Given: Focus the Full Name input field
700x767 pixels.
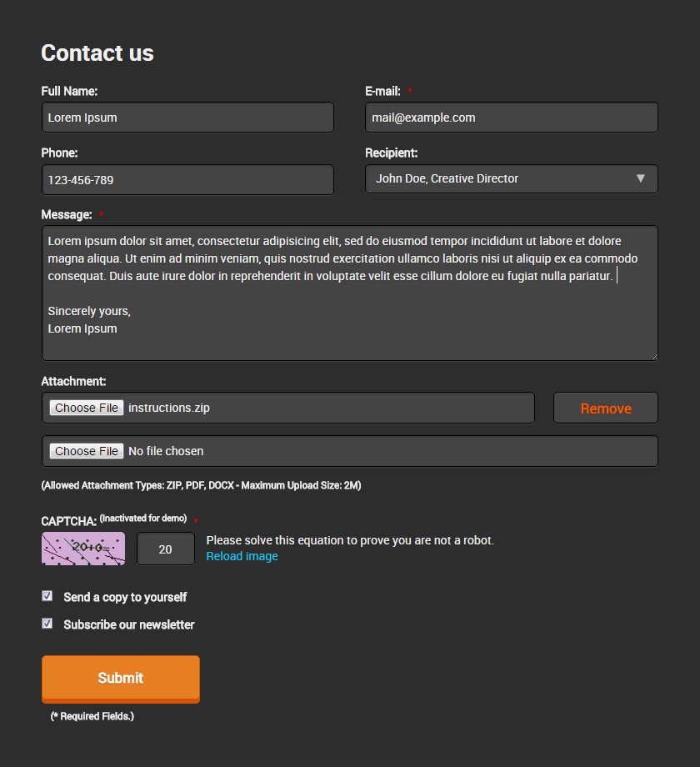Looking at the screenshot, I should tap(187, 118).
